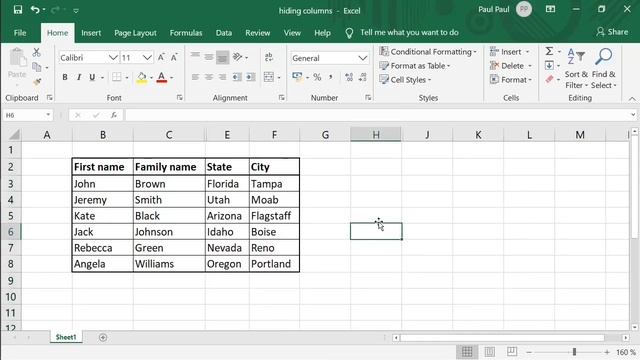Click Delete cells button
The image size is (640, 360).
pos(511,66)
